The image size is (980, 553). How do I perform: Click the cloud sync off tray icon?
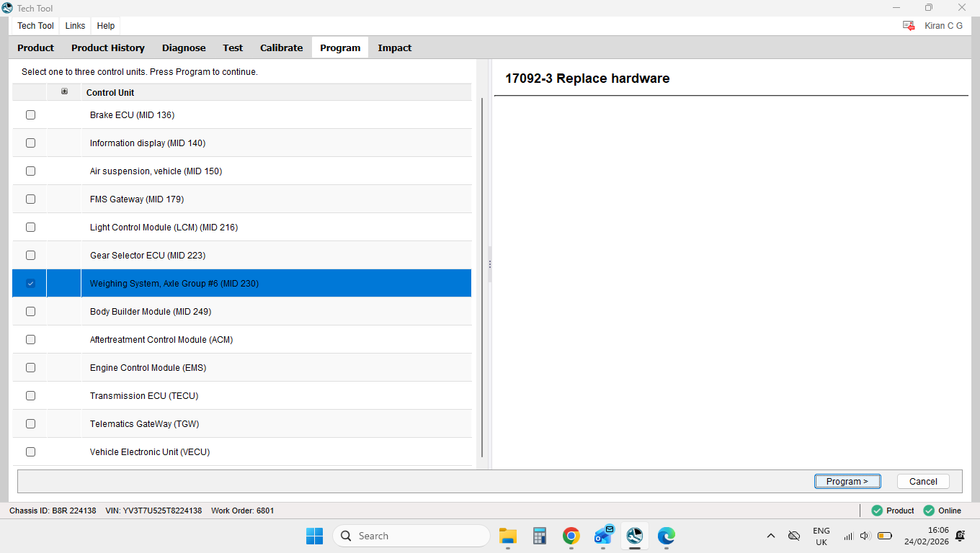(x=794, y=536)
